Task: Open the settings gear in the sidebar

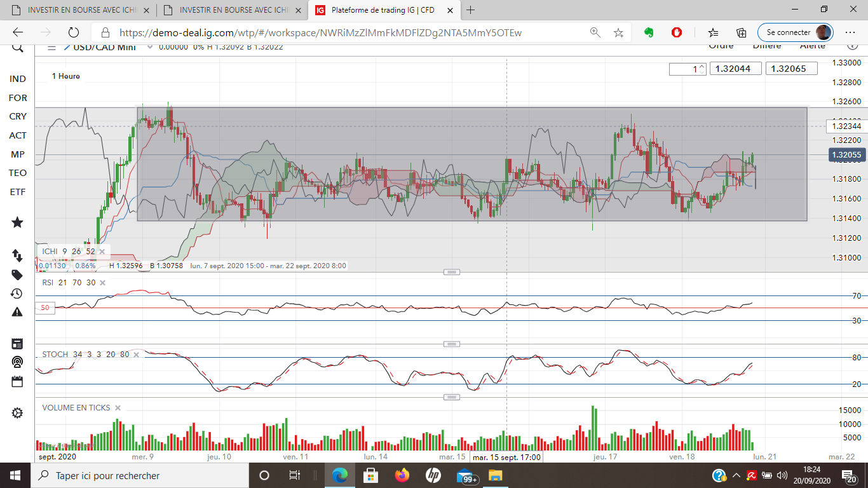Action: [x=17, y=413]
